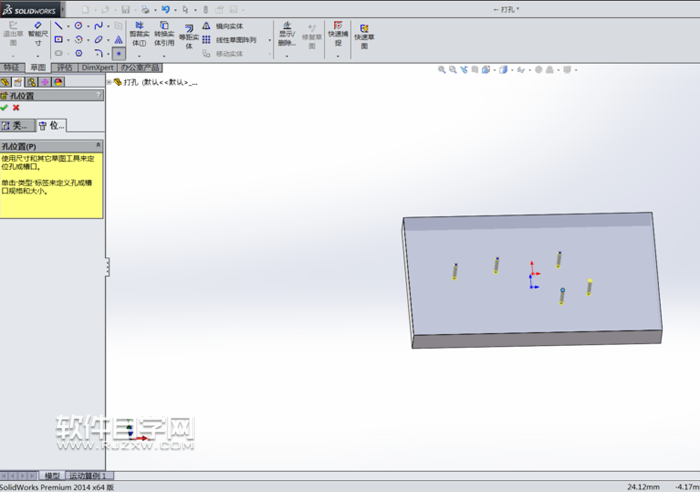Image resolution: width=700 pixels, height=492 pixels.
Task: Click help icon in 孔位置 panel header
Action: click(x=98, y=95)
